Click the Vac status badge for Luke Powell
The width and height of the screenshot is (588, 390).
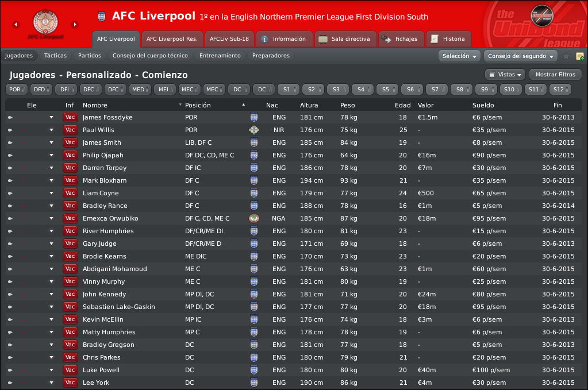(x=70, y=370)
